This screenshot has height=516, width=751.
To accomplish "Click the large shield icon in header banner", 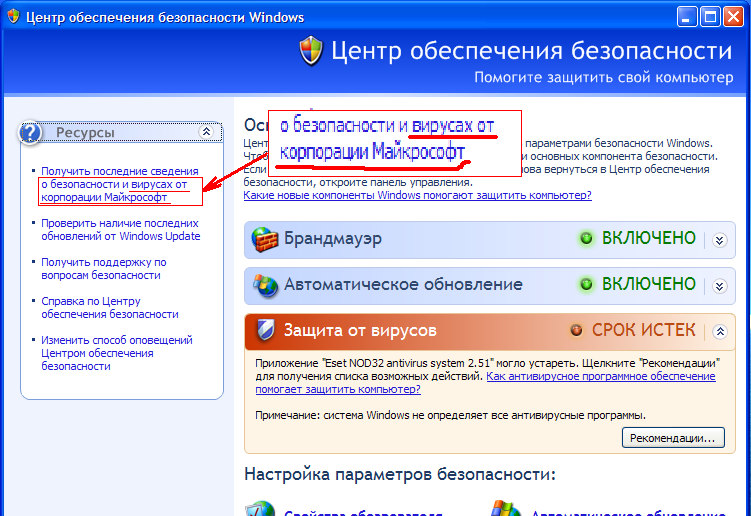I will [x=312, y=52].
